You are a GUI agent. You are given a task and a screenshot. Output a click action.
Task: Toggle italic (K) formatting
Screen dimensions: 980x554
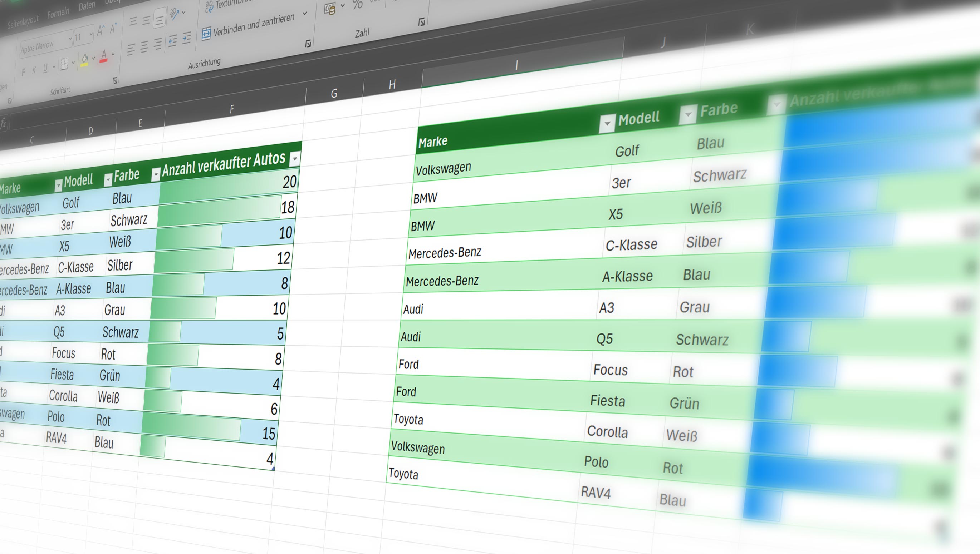pos(34,70)
